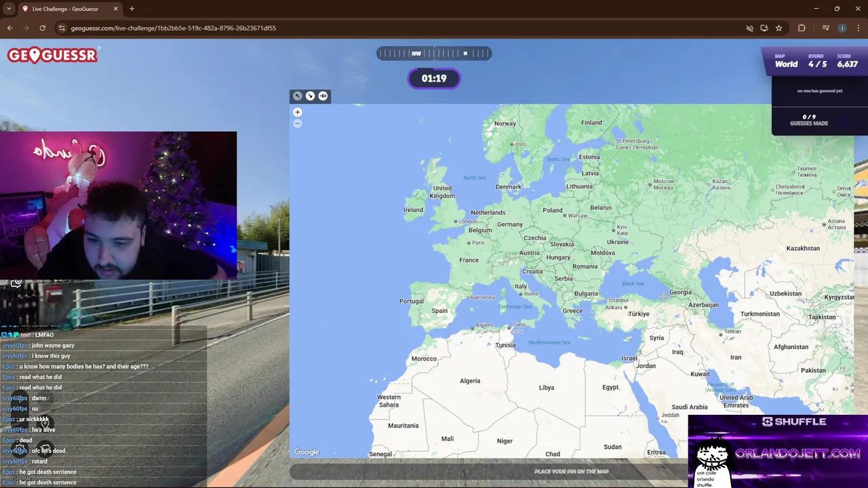Click the webcam overlay video
The width and height of the screenshot is (868, 488).
pos(119,205)
